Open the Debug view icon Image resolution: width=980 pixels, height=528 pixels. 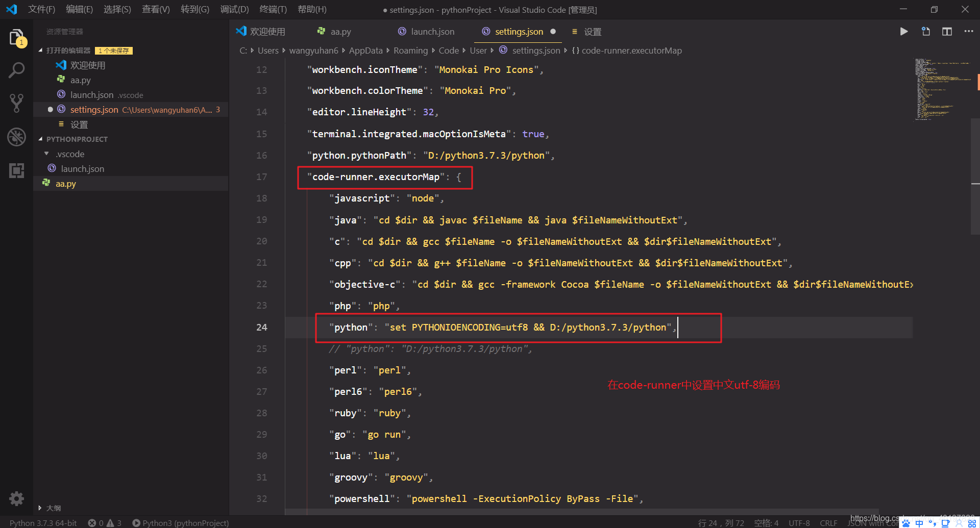pos(16,137)
